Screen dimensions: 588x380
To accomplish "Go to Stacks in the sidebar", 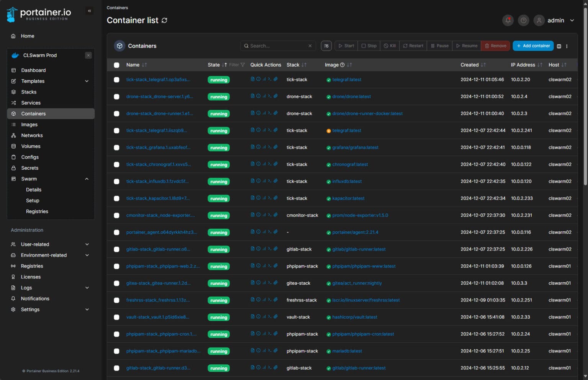I will click(x=29, y=92).
